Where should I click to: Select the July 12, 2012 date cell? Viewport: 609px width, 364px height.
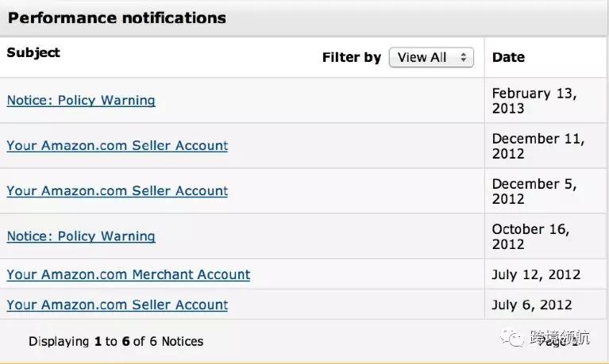point(536,275)
